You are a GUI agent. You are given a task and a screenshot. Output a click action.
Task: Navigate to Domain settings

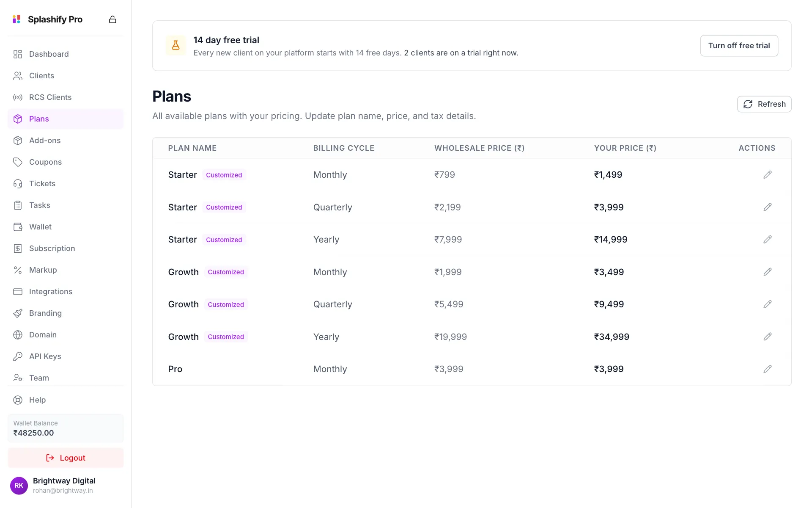66,335
